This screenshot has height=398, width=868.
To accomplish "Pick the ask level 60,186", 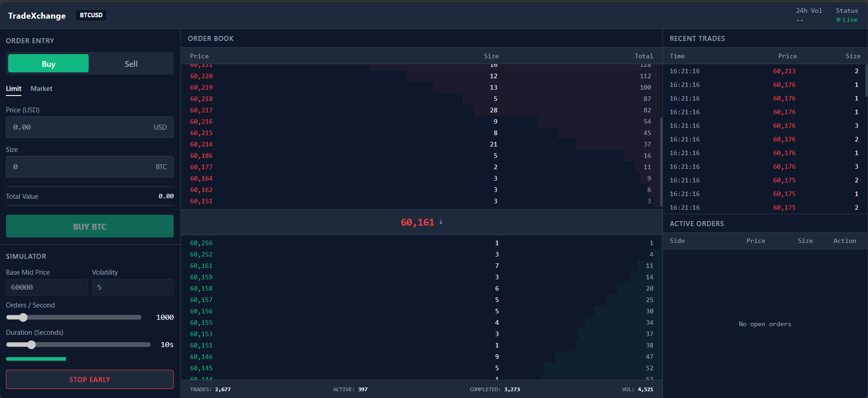I will 201,156.
